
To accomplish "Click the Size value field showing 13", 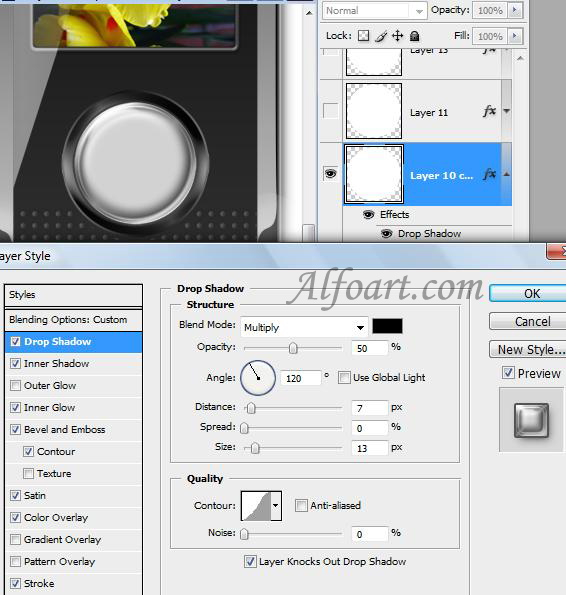I will pyautogui.click(x=370, y=448).
